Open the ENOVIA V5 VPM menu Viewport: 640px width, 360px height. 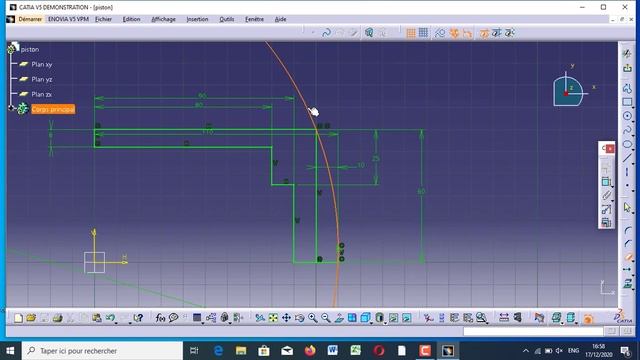[68, 19]
